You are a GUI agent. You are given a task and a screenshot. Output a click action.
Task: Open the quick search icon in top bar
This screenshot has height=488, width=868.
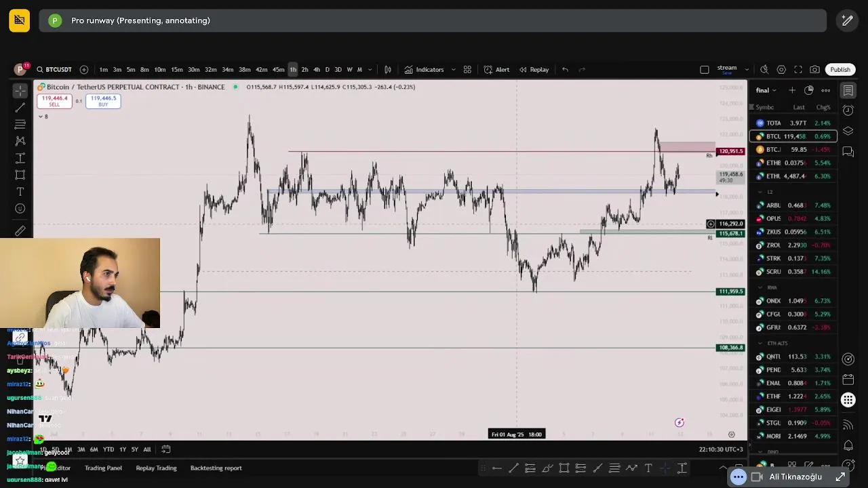point(764,69)
